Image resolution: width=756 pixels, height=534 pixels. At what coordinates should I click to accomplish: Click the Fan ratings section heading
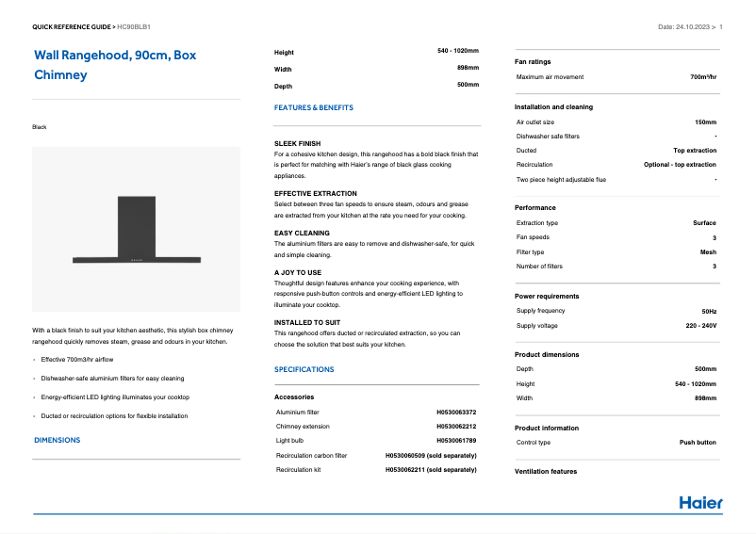[x=533, y=62]
